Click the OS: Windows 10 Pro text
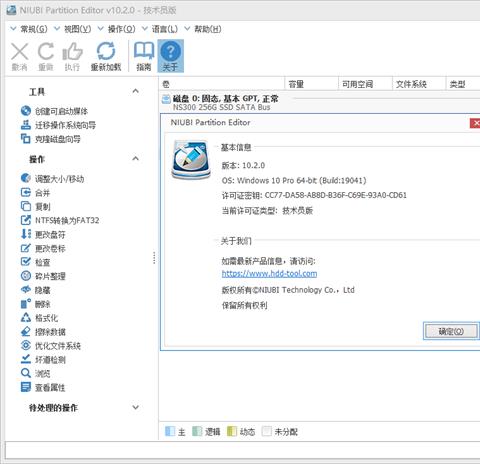The width and height of the screenshot is (480, 464). [x=294, y=180]
